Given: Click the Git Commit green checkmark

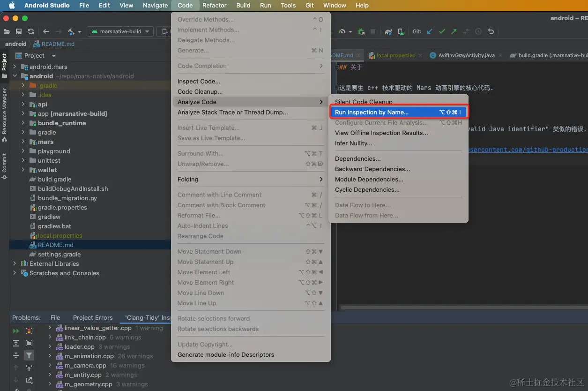Looking at the screenshot, I should [442, 31].
